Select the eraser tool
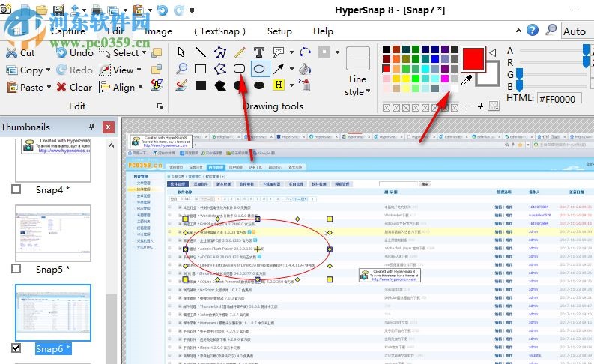Screen dimensions: 594x364 (x=181, y=85)
